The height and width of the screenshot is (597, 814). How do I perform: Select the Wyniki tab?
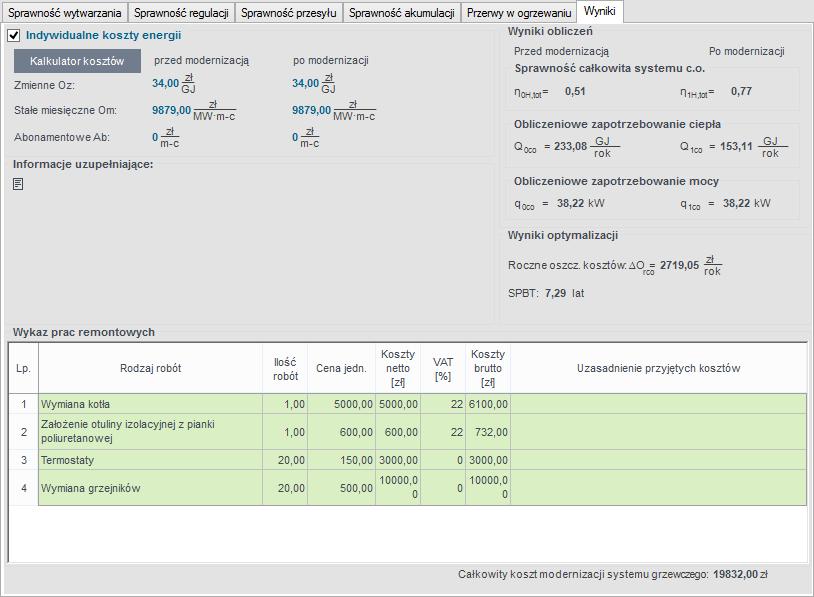tap(600, 11)
